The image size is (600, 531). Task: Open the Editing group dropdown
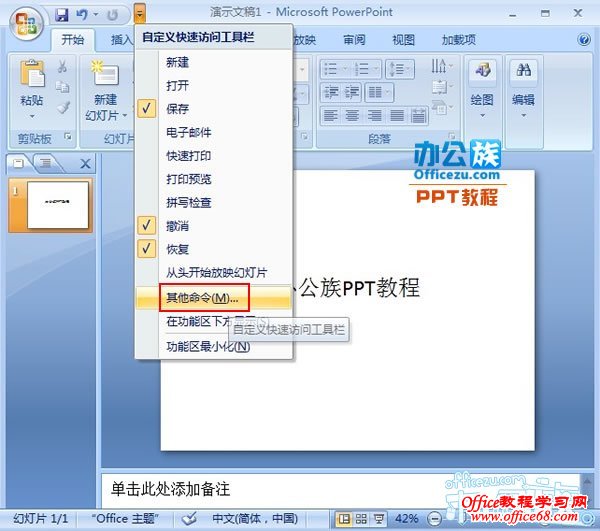tap(523, 115)
